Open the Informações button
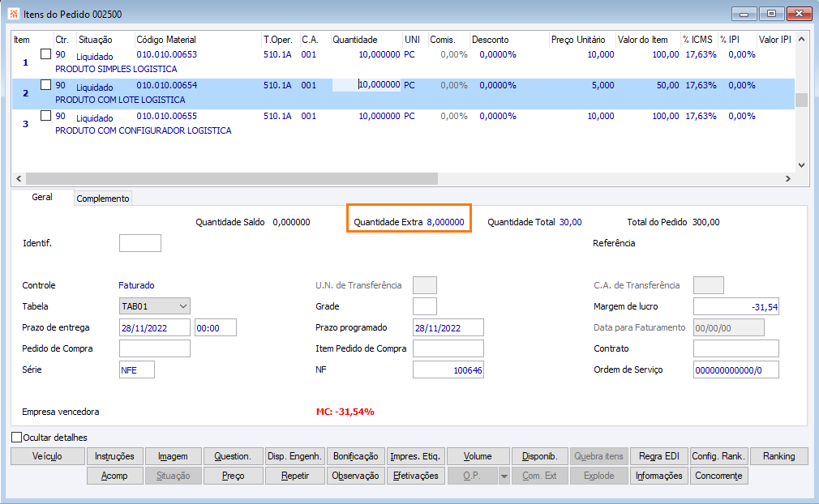The width and height of the screenshot is (819, 504). point(659,476)
